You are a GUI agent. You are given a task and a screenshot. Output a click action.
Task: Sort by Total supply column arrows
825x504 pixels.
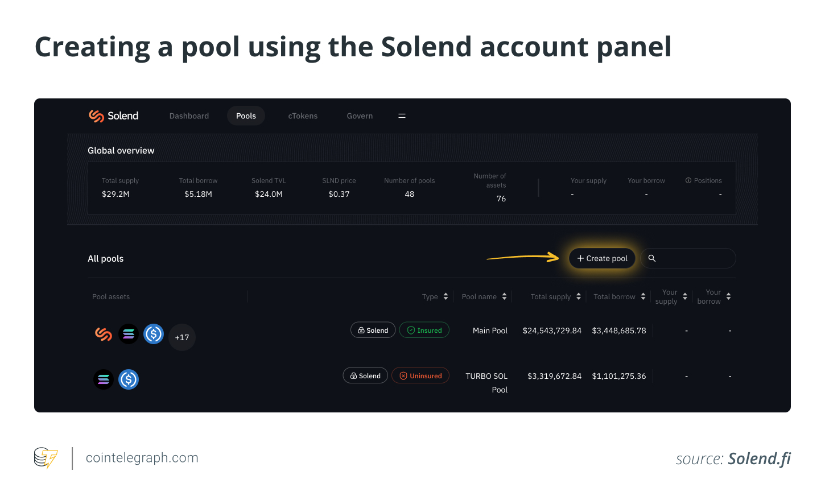point(579,297)
